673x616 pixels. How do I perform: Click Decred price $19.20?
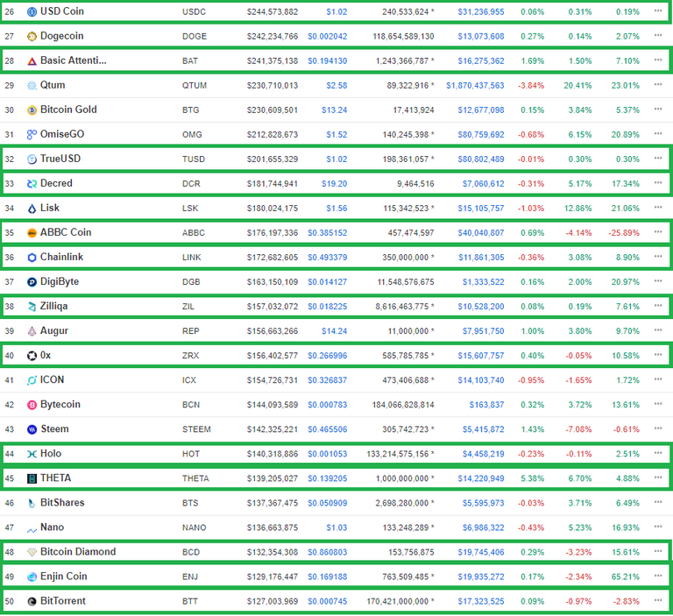tap(335, 184)
